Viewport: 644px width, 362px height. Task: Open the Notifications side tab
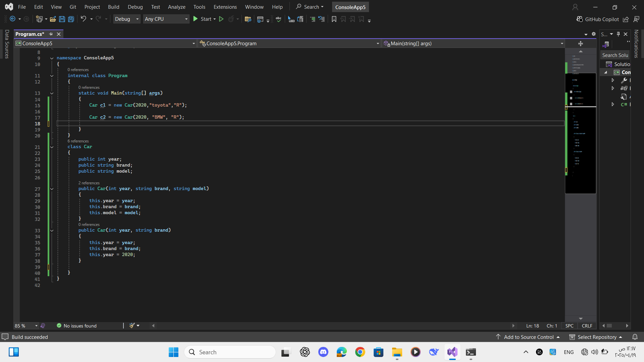coord(636,44)
